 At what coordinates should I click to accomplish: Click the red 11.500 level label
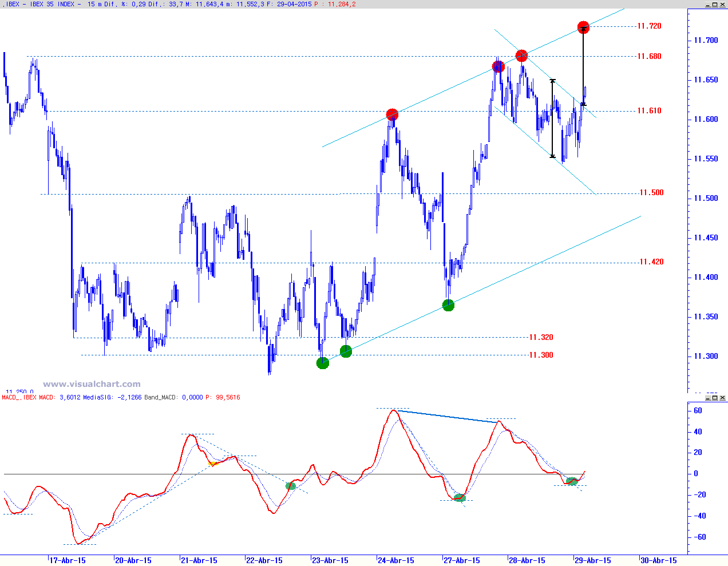tap(651, 192)
